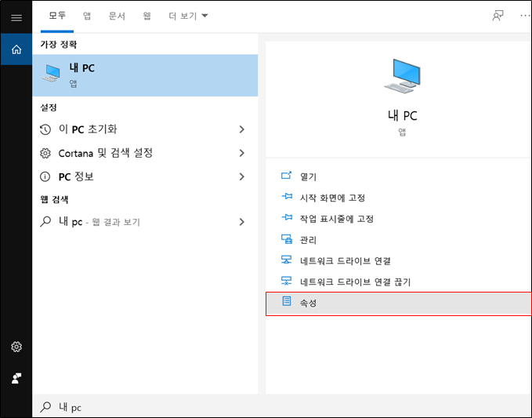Viewport: 532px width, 418px height.
Task: Click the search magnifier icon in search box
Action: coord(45,407)
